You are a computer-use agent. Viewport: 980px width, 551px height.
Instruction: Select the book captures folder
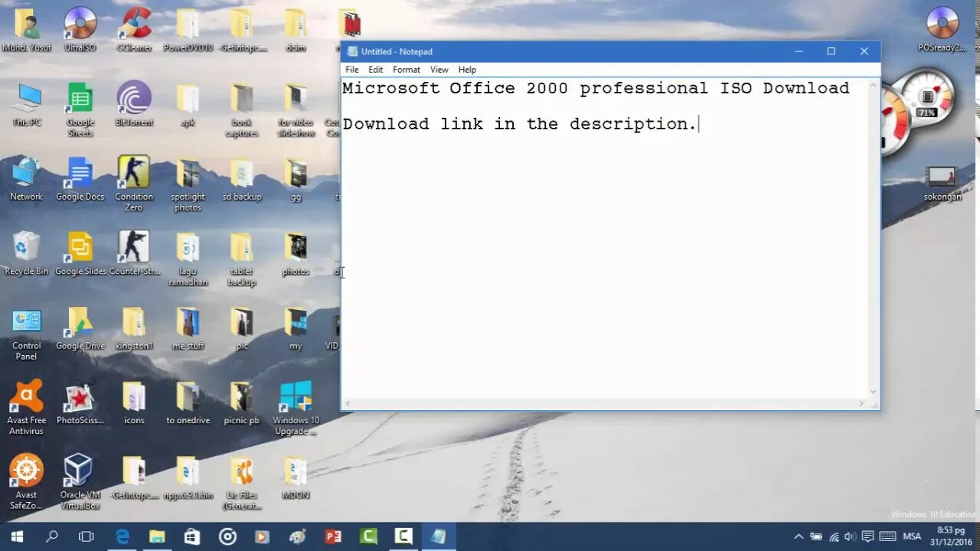(242, 109)
